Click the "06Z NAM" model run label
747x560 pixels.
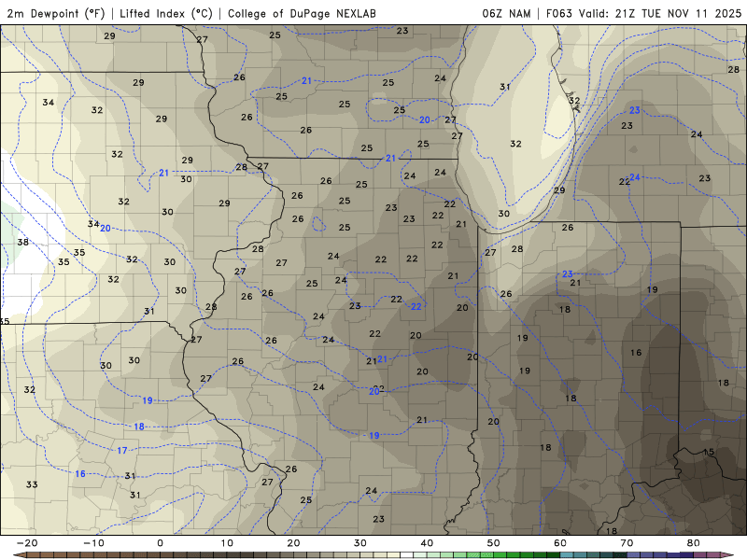tap(506, 13)
